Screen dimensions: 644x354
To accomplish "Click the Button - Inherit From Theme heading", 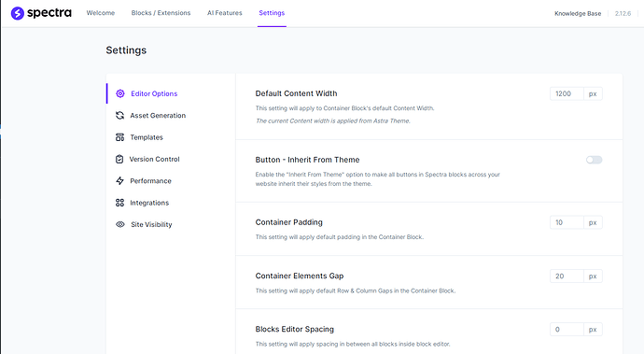I will click(307, 160).
